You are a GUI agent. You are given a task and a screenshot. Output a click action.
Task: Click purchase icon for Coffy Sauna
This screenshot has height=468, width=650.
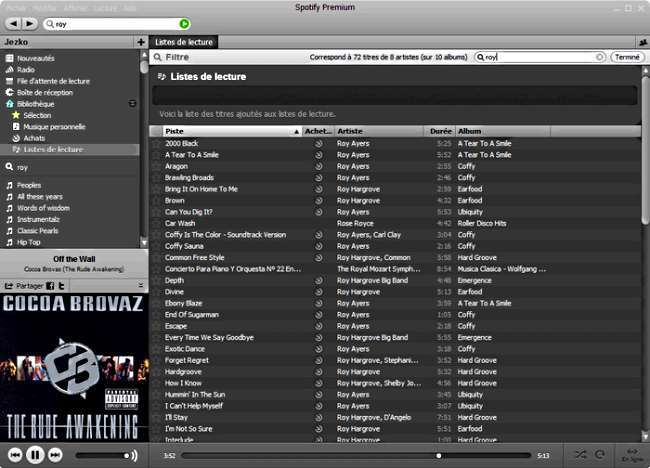(318, 246)
